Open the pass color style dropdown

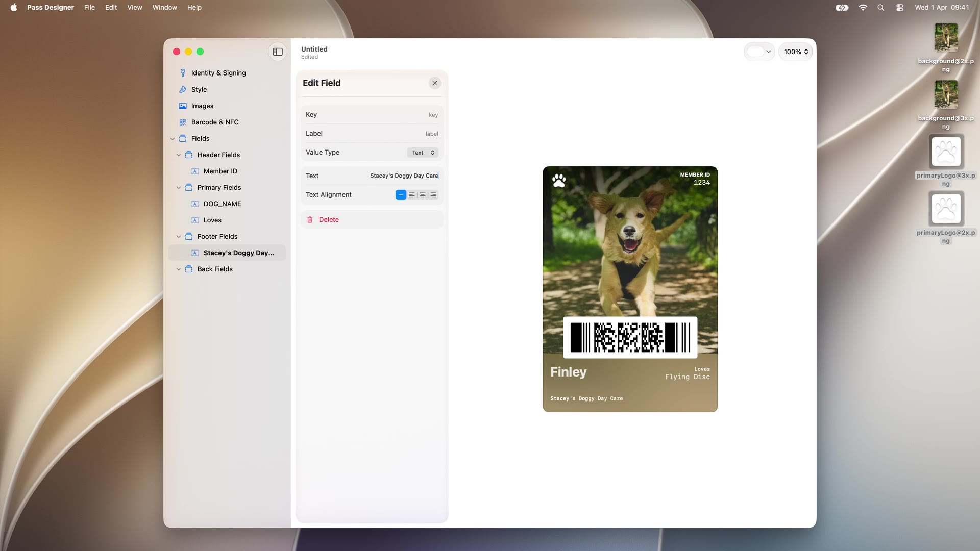coord(759,52)
